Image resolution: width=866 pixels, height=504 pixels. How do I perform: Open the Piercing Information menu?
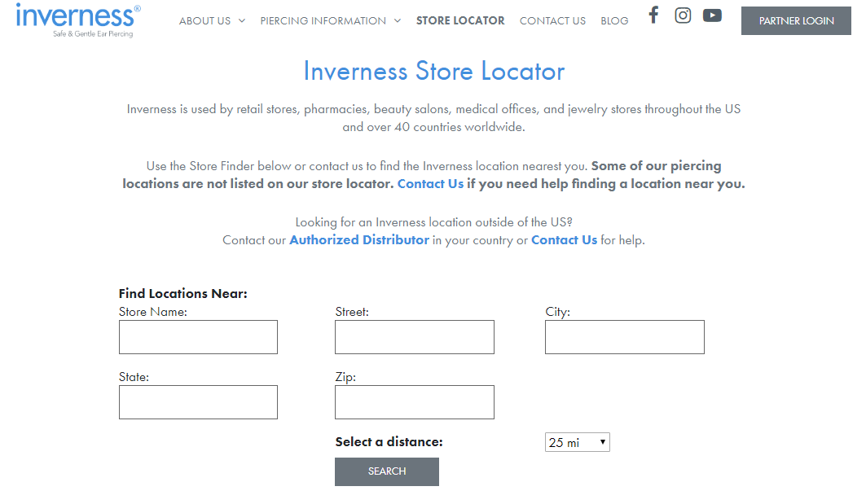323,21
